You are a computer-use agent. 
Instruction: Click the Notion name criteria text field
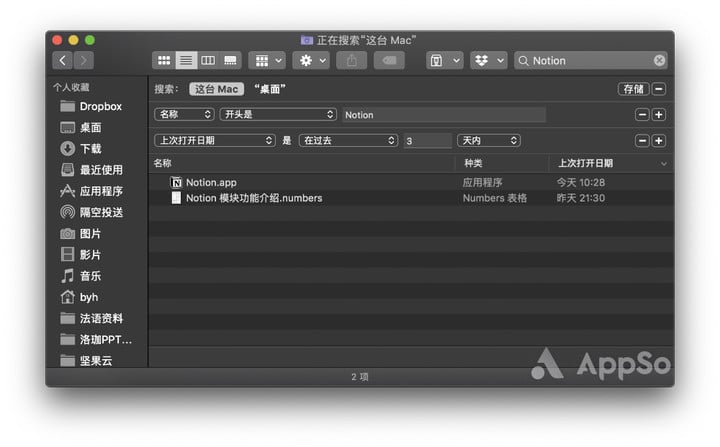pos(444,115)
